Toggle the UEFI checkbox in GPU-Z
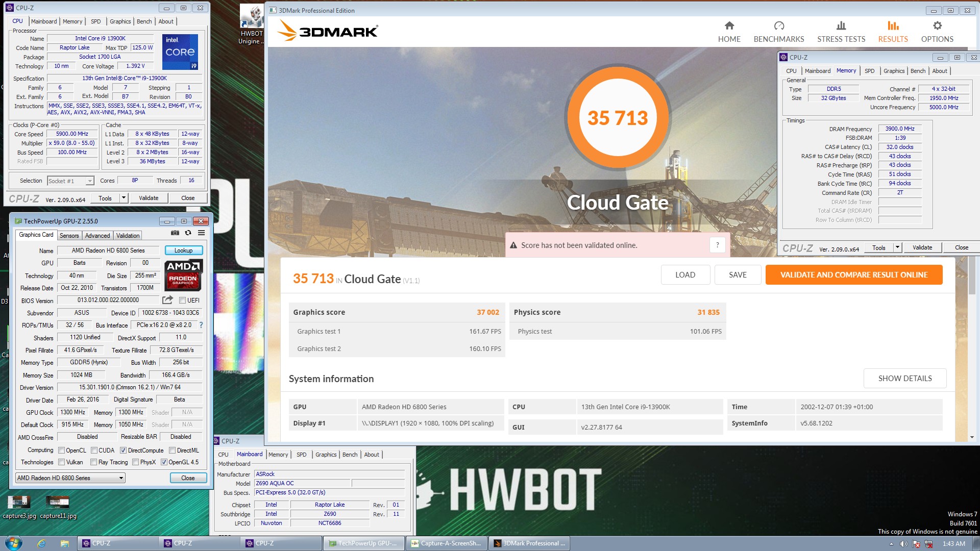This screenshot has height=551, width=980. tap(182, 300)
